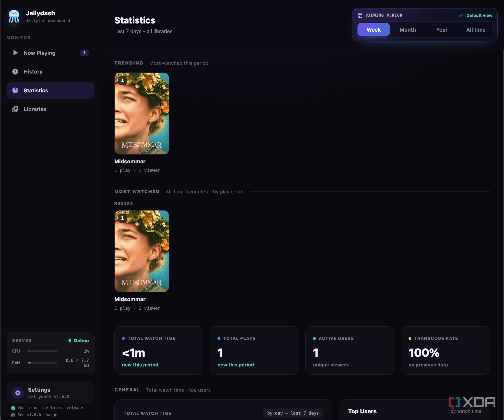Click the rank 1 badge on Trending poster
Viewport: 504px width, 420px height.
tap(122, 80)
